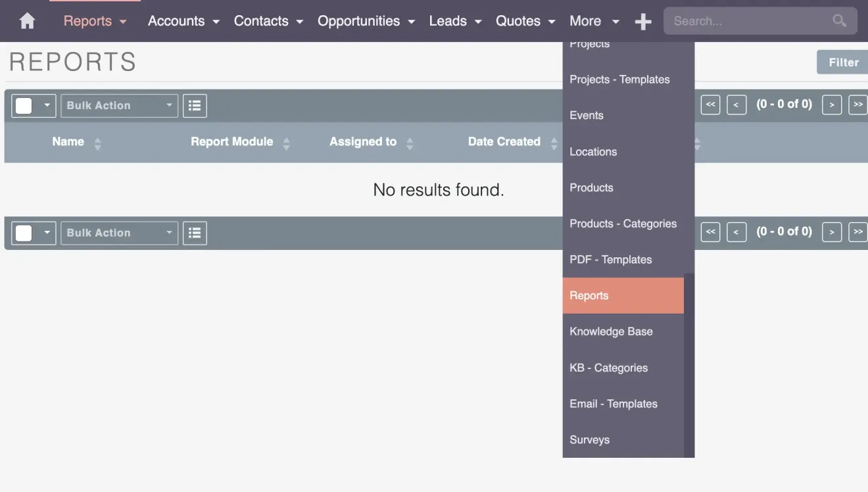Click the column list icon beside top Bulk Action

(195, 105)
